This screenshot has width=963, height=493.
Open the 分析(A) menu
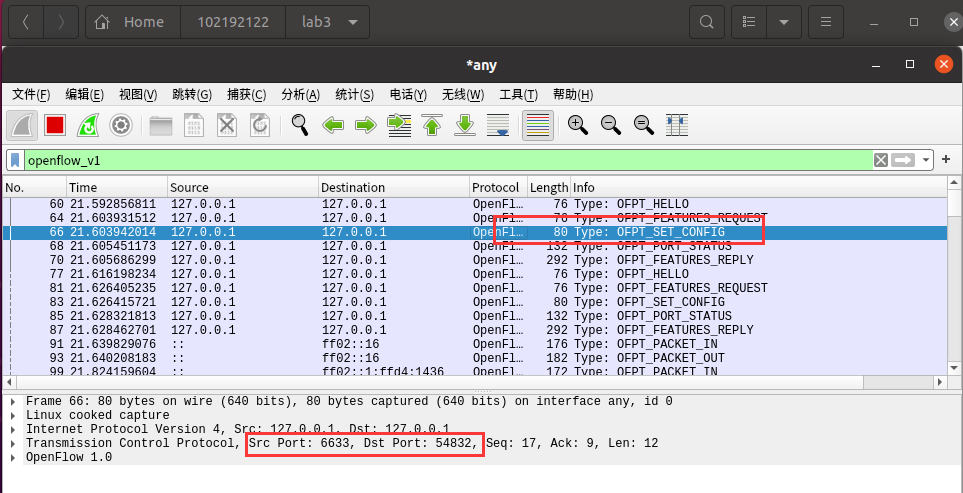tap(300, 95)
